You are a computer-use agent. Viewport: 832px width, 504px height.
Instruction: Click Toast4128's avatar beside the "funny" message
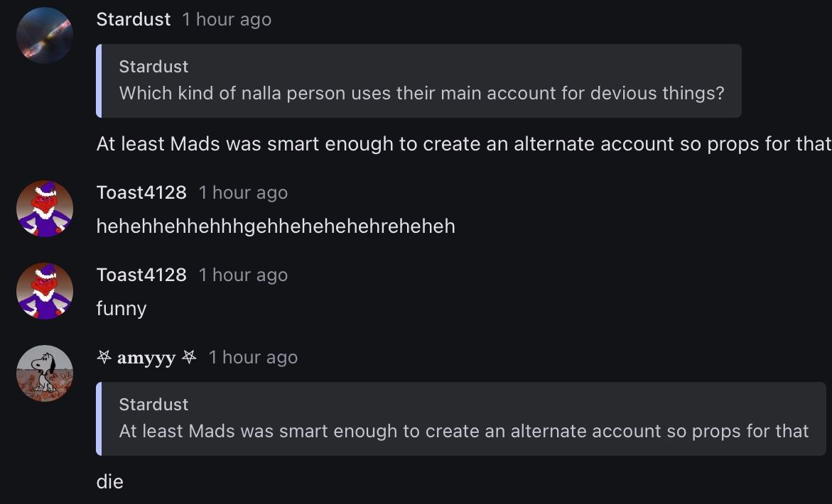pos(44,291)
